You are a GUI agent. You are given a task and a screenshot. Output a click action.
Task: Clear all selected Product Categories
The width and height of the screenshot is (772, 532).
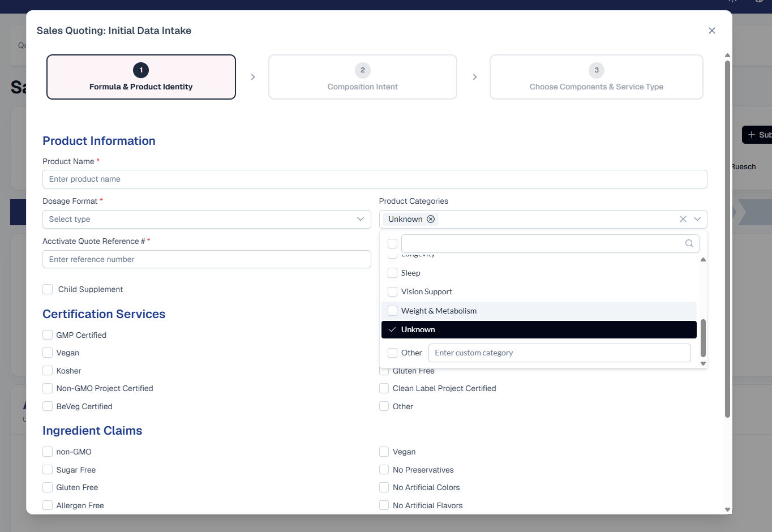click(x=683, y=219)
